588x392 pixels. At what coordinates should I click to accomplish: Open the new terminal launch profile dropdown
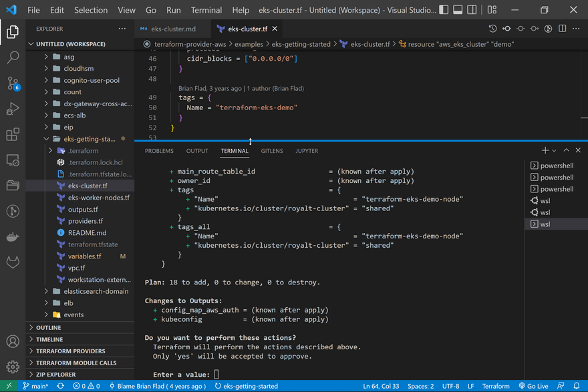[555, 151]
